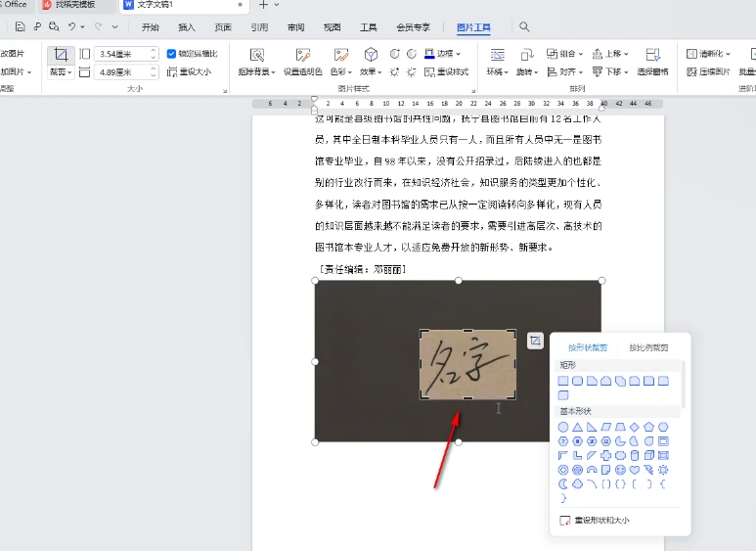756x551 pixels.
Task: Click the 压缩图片 compress picture button
Action: (x=708, y=71)
